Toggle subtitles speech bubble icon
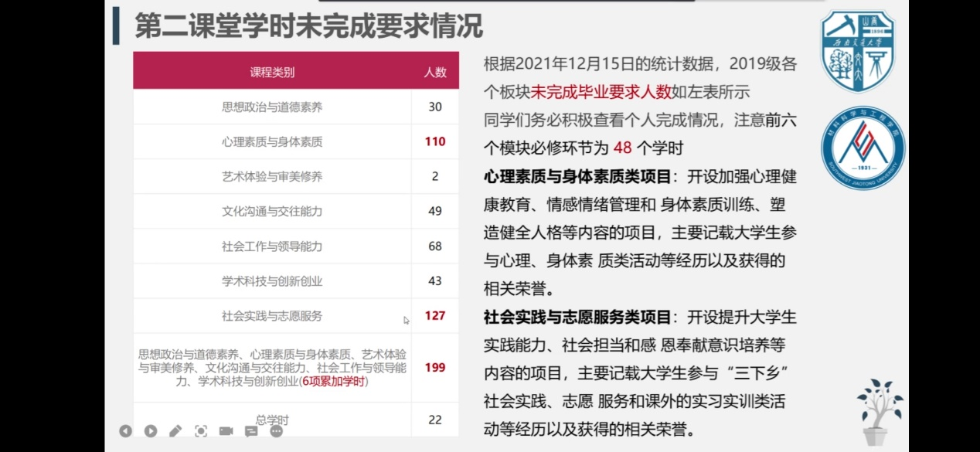 coord(251,431)
